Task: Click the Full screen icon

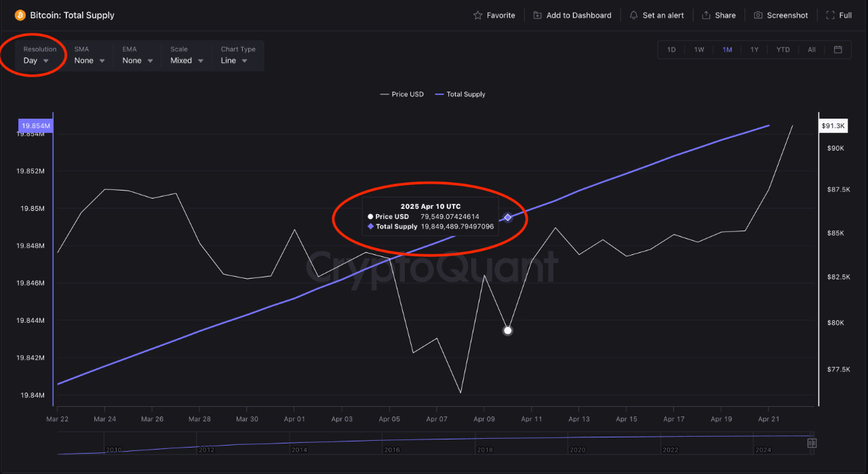Action: tap(831, 15)
